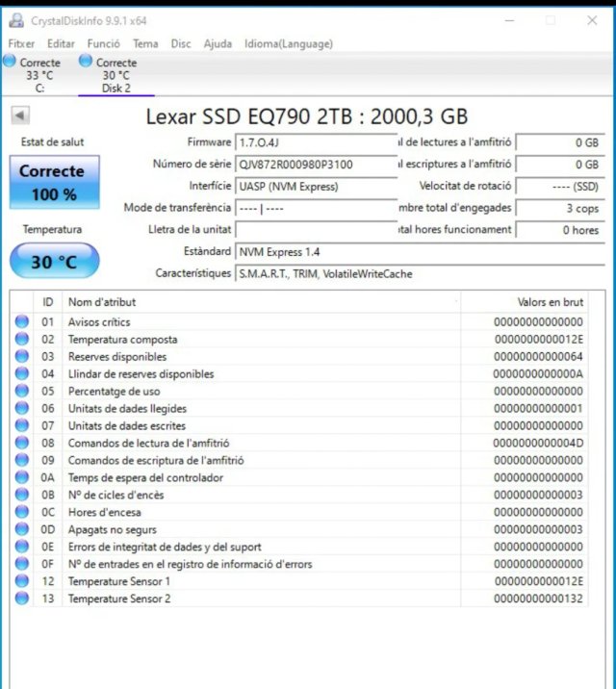Click raw value 00000000000132
Image resolution: width=616 pixels, height=689 pixels.
tap(538, 598)
